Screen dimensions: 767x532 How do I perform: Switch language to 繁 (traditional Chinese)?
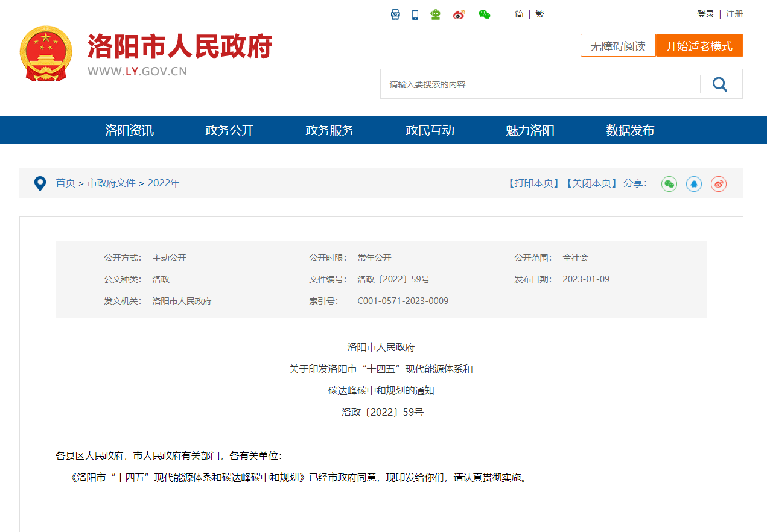538,14
